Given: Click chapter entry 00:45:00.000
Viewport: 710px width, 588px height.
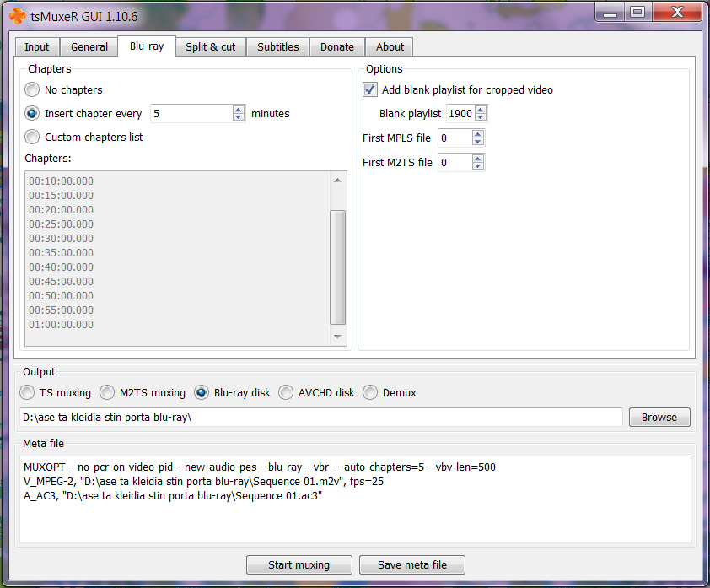Looking at the screenshot, I should 61,281.
